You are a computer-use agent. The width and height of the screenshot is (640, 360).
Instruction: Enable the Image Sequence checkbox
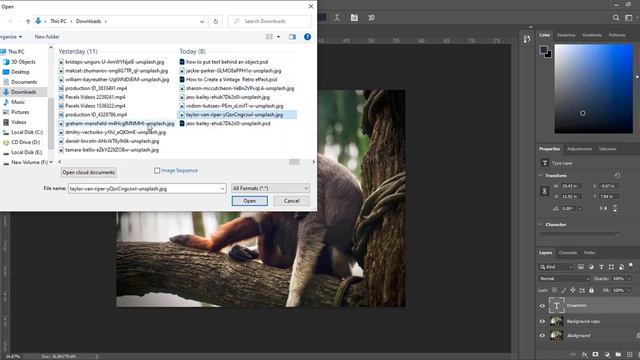157,171
